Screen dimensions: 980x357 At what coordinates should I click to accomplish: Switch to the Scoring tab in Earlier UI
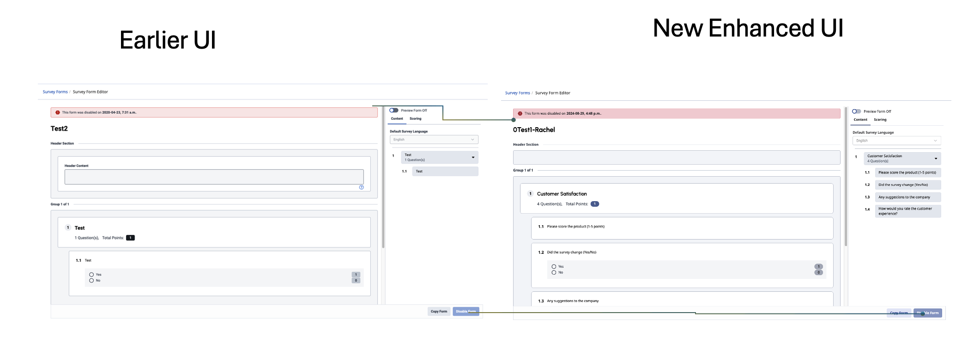pos(415,119)
